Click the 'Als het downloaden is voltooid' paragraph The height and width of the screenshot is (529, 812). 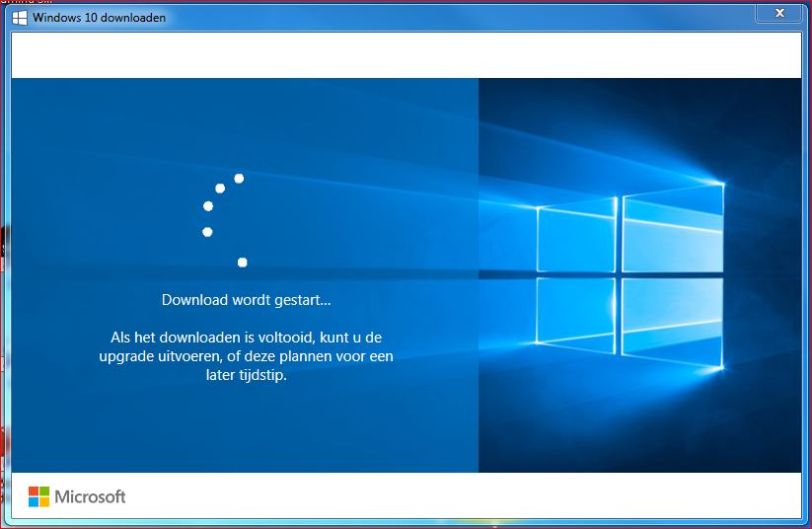coord(246,356)
